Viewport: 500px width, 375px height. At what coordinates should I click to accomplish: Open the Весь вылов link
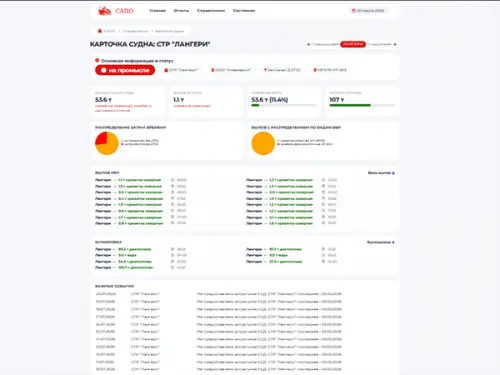[x=381, y=173]
